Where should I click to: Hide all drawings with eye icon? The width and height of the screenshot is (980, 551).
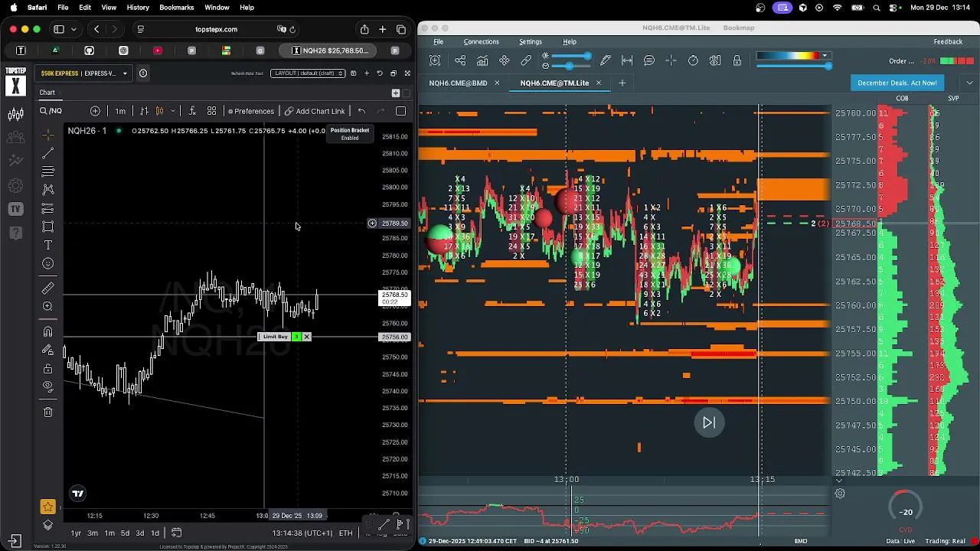click(x=47, y=386)
